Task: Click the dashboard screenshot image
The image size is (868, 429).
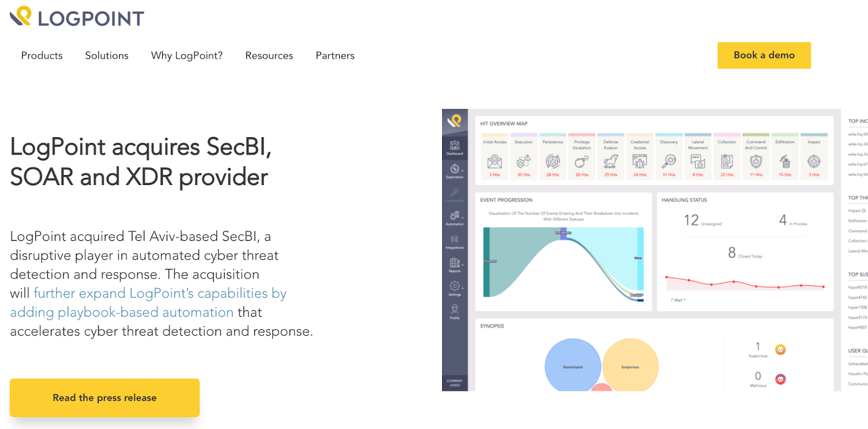Action: click(655, 250)
